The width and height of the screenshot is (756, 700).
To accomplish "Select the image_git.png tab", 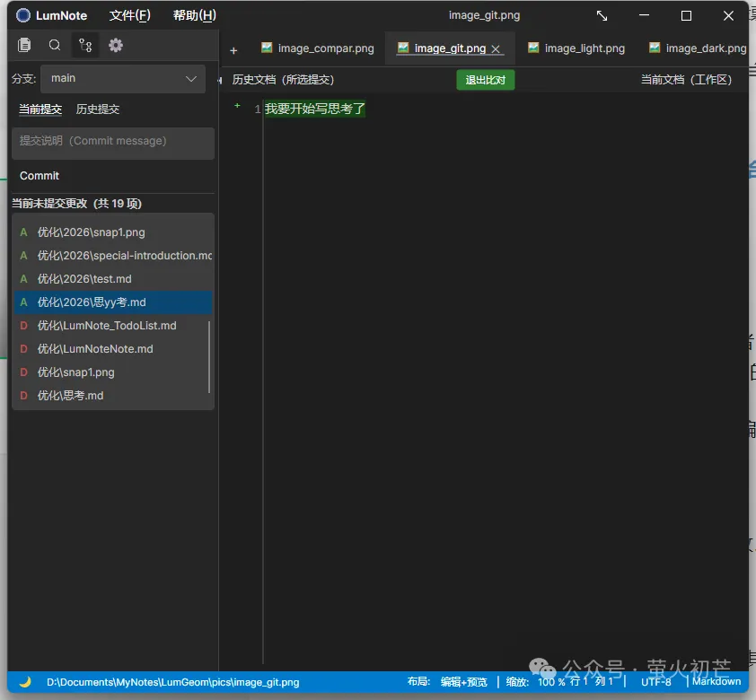I will click(x=449, y=48).
